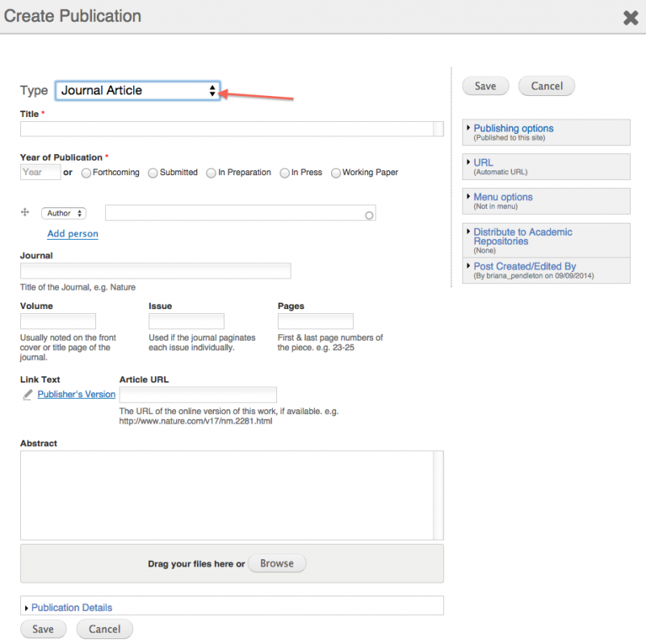Click the bottom Cancel button
Screen dimensions: 646x644
point(105,629)
